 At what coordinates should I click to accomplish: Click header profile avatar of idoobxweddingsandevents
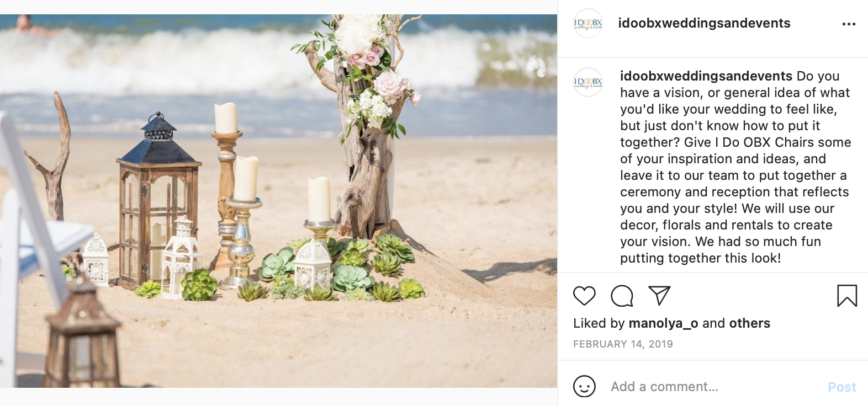588,23
